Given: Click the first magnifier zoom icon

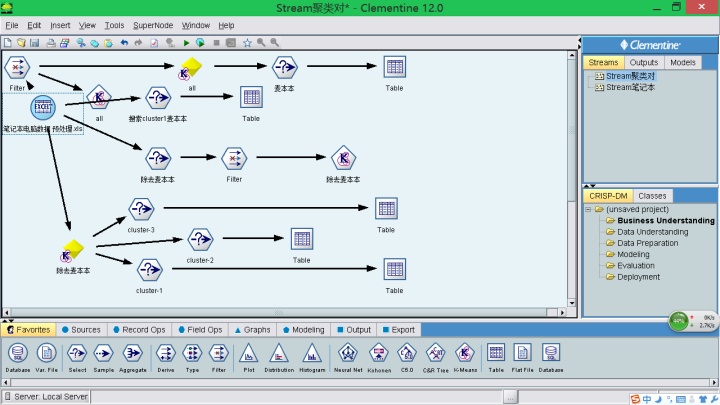Looking at the screenshot, I should click(x=261, y=43).
